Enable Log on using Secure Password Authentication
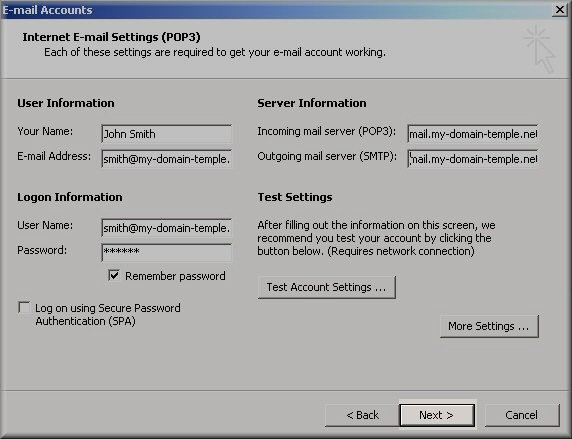The image size is (572, 439). click(x=24, y=307)
